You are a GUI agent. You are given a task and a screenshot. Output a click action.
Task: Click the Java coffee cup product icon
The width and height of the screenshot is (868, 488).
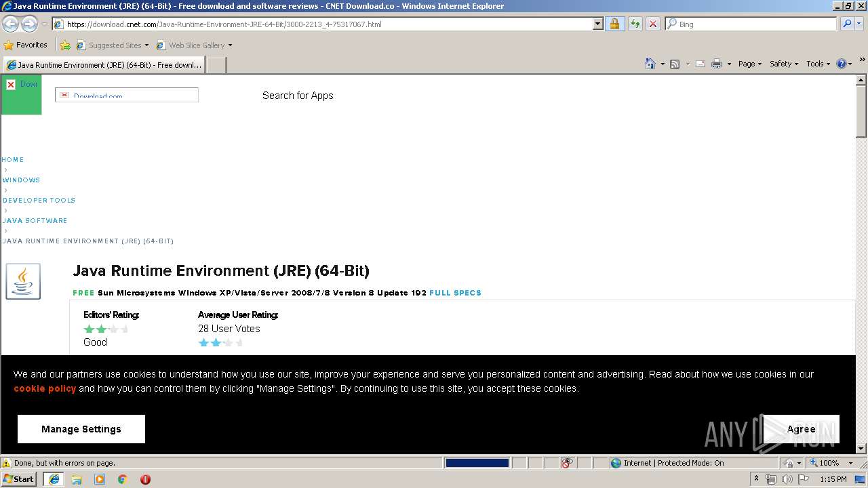(x=23, y=281)
